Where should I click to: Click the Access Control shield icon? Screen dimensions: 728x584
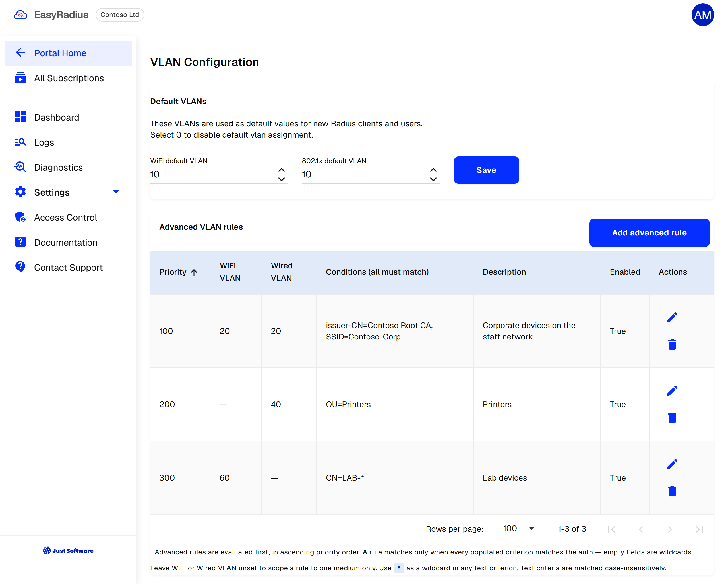tap(20, 217)
